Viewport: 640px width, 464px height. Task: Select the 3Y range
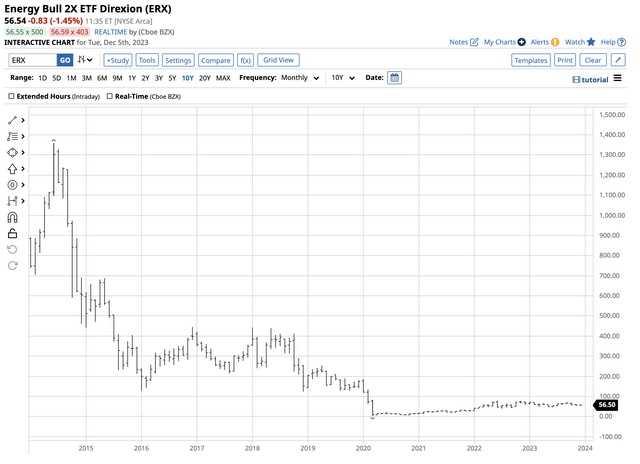coord(159,78)
